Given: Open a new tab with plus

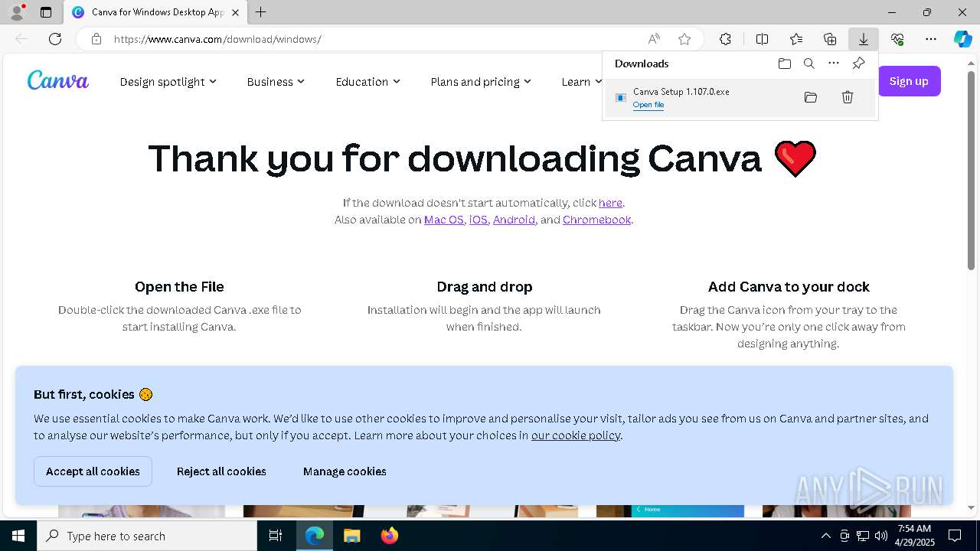Looking at the screenshot, I should click(261, 12).
